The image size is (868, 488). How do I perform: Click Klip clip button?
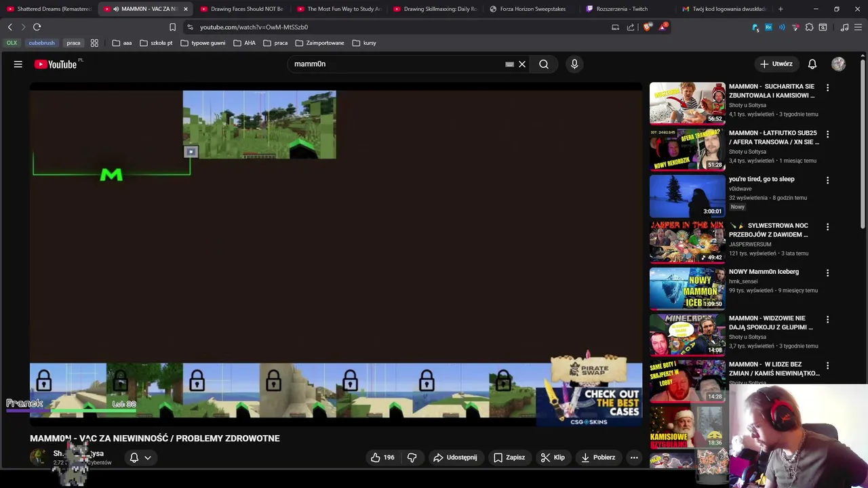coord(553,457)
